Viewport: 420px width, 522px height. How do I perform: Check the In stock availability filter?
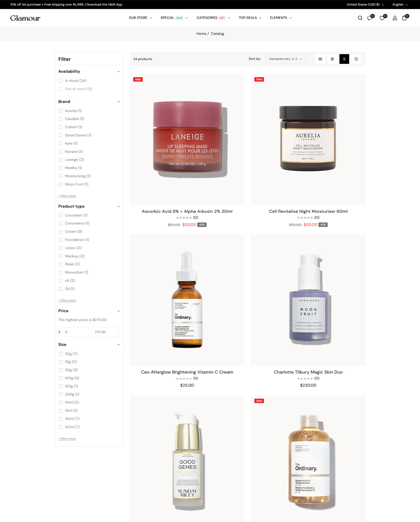point(60,81)
